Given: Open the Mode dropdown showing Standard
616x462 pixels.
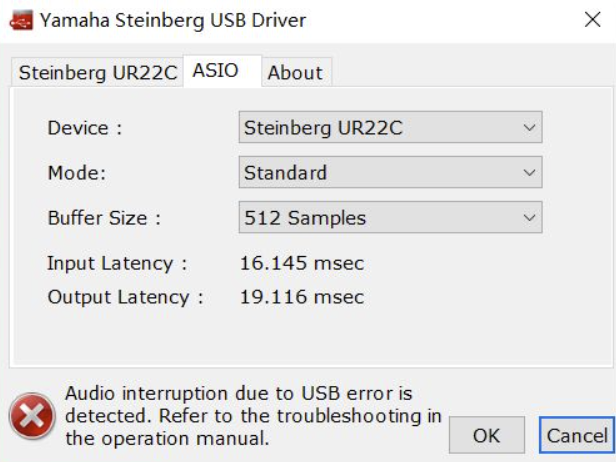Looking at the screenshot, I should [x=390, y=173].
